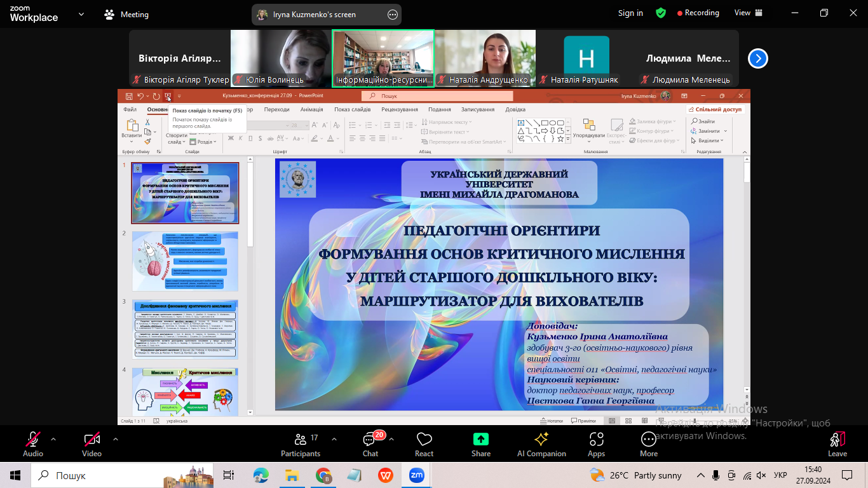Click the Format Painter brush icon
The image size is (868, 488).
(x=147, y=142)
